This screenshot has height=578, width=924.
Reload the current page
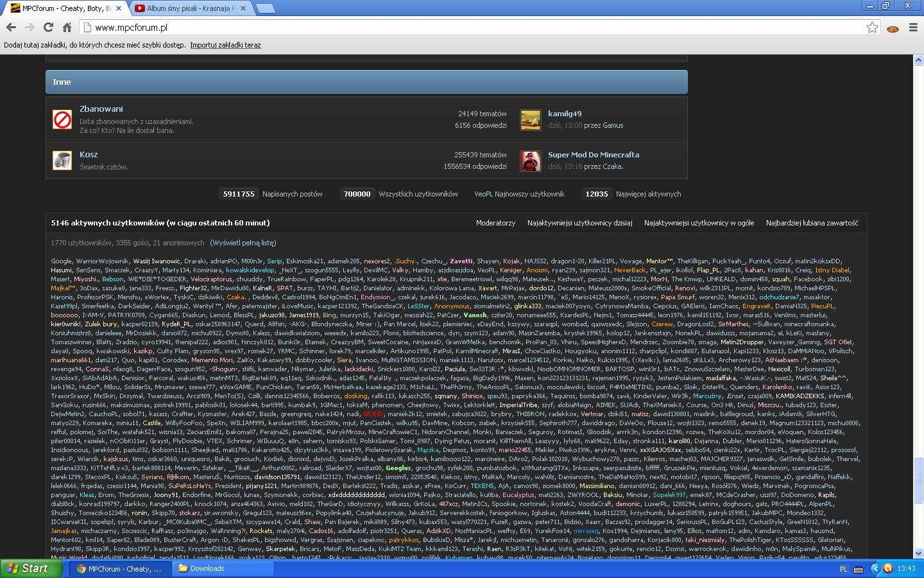tap(48, 27)
